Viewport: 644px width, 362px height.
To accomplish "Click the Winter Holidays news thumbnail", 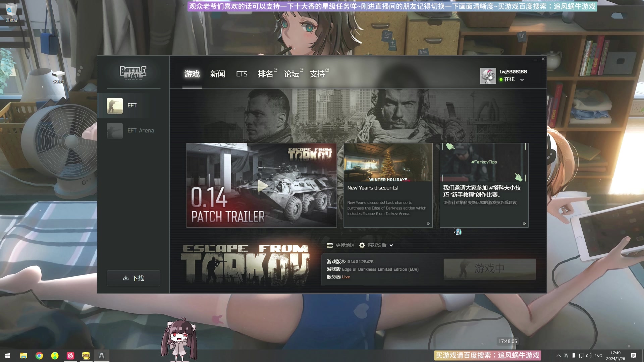I will (388, 163).
